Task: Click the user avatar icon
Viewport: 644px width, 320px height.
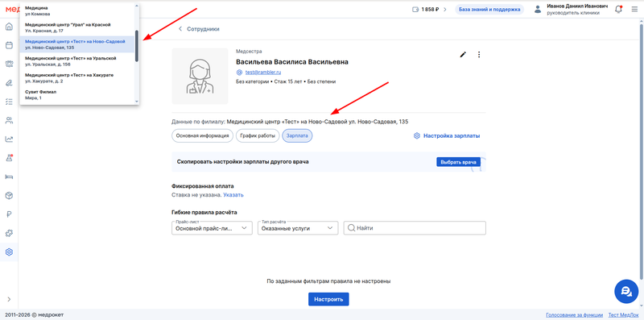Action: point(538,10)
